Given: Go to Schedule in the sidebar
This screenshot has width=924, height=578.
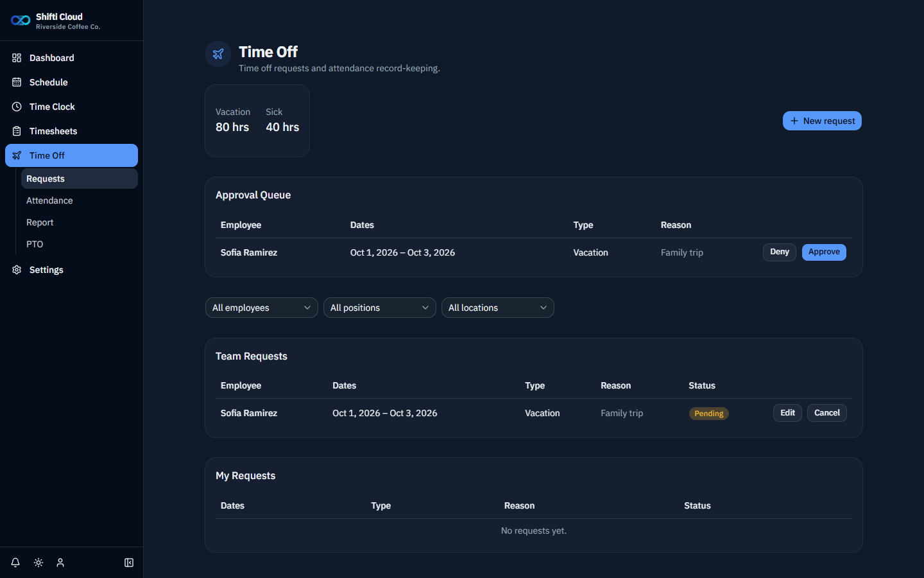Looking at the screenshot, I should click(x=71, y=82).
